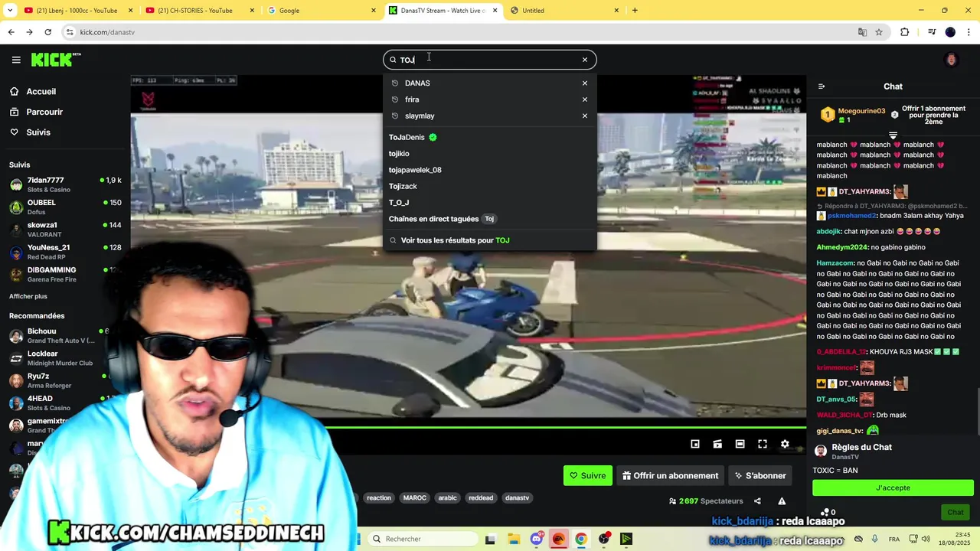
Task: Open the ToJaDenis verified channel suggestion
Action: (490, 137)
